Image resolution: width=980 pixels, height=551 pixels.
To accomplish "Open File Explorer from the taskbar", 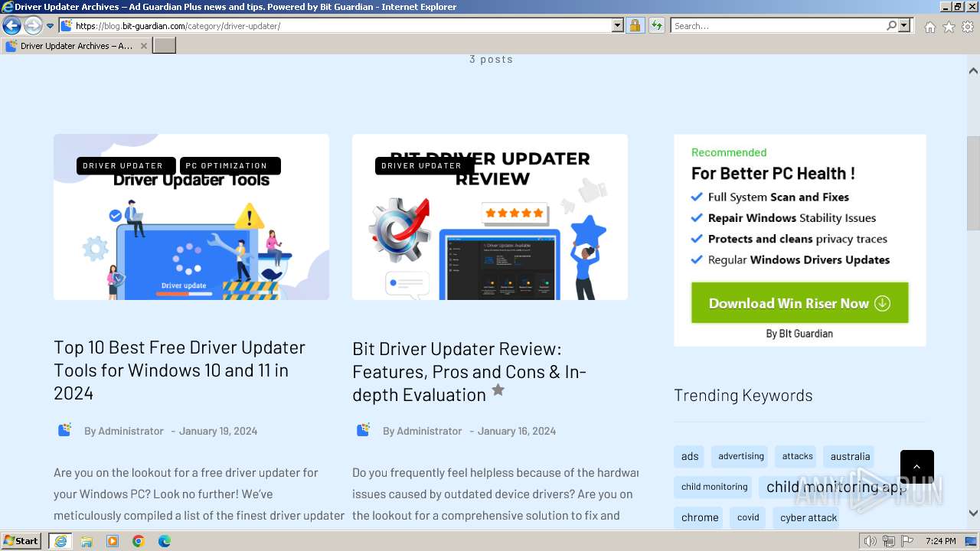I will [87, 541].
